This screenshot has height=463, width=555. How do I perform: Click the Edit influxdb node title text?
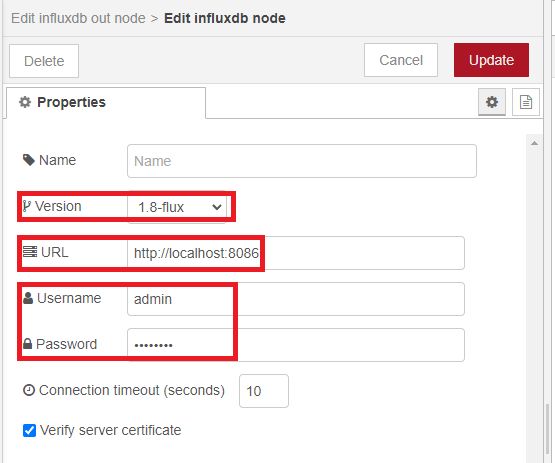pos(225,18)
